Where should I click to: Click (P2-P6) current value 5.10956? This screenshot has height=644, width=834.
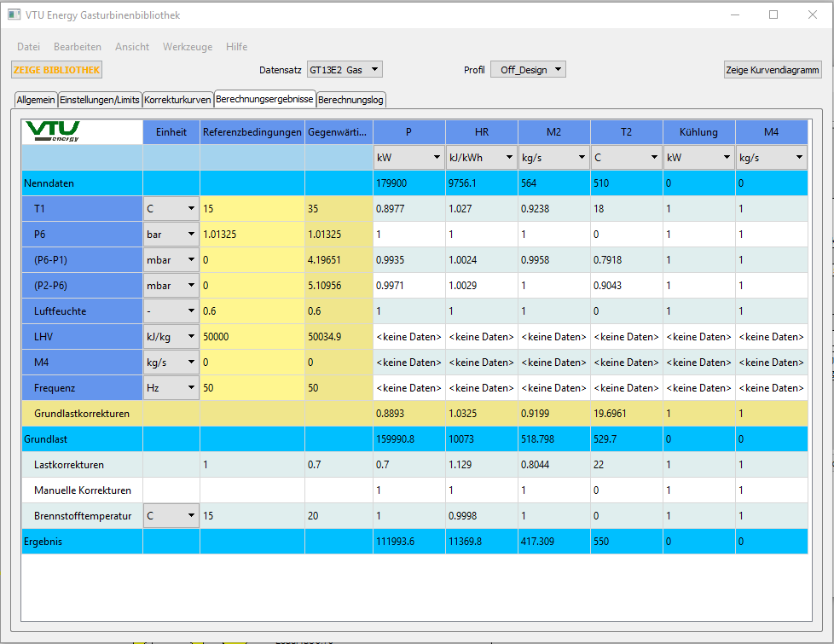click(x=339, y=285)
